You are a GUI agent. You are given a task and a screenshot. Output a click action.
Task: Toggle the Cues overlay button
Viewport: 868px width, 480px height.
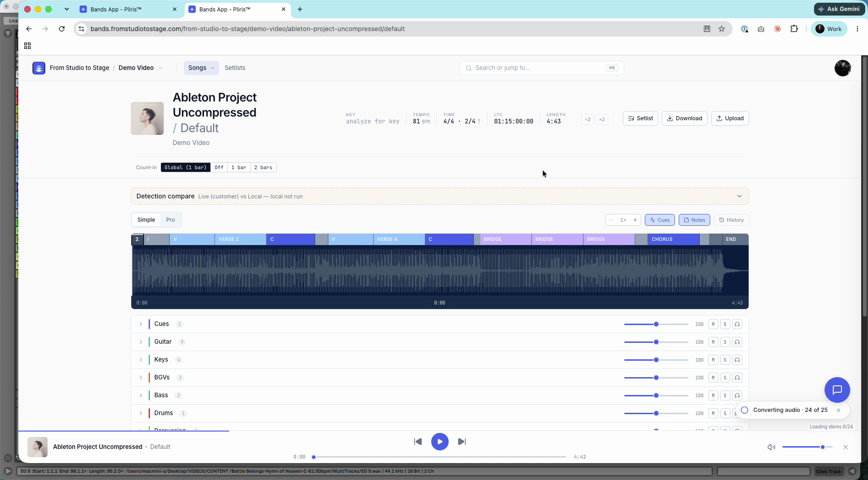click(x=659, y=220)
